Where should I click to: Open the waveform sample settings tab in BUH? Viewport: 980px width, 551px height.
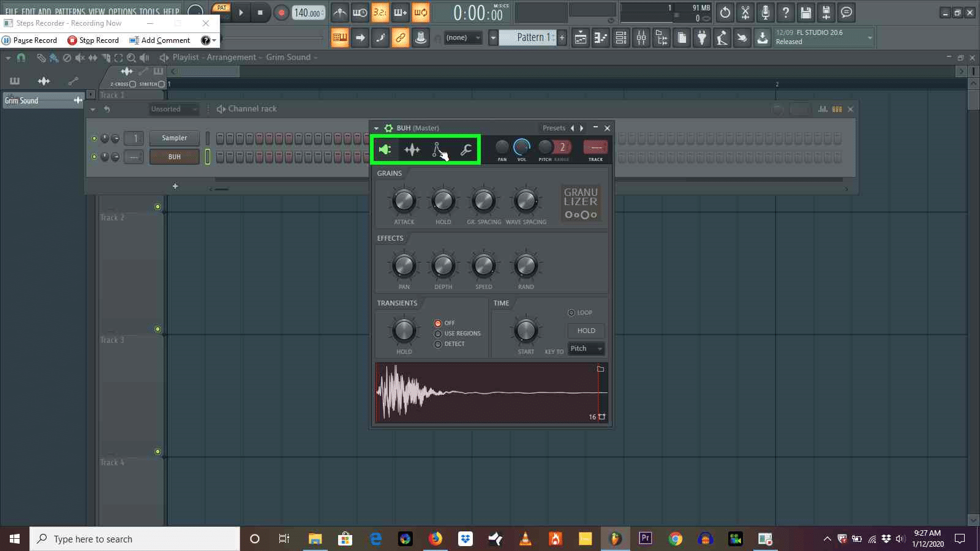(412, 149)
